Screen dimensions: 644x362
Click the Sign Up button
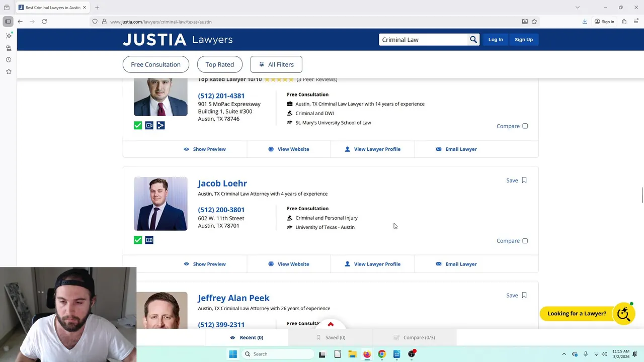[524, 40]
